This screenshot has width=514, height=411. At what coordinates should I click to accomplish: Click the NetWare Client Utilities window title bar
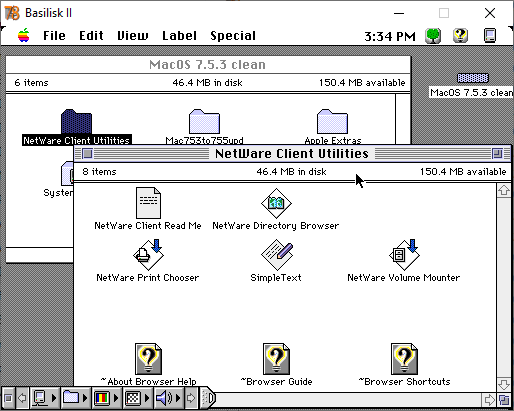coord(292,154)
